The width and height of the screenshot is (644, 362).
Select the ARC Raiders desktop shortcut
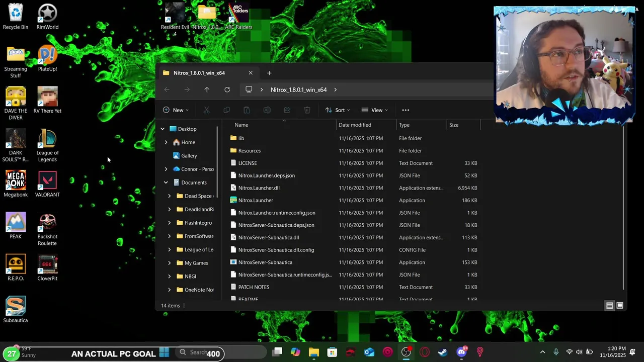[x=238, y=17]
